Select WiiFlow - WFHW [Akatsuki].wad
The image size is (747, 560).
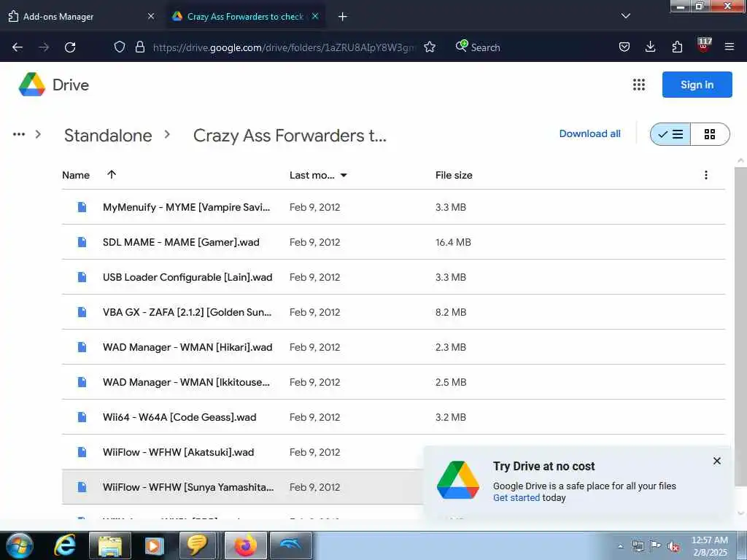point(242,452)
